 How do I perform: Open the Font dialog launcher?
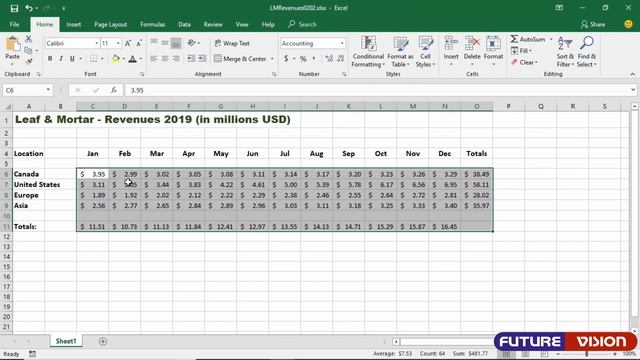[x=142, y=74]
